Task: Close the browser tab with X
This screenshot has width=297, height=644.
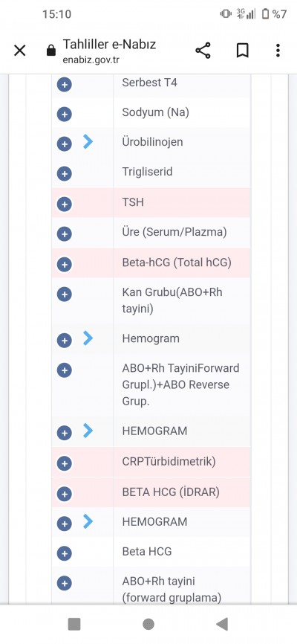Action: coord(20,51)
